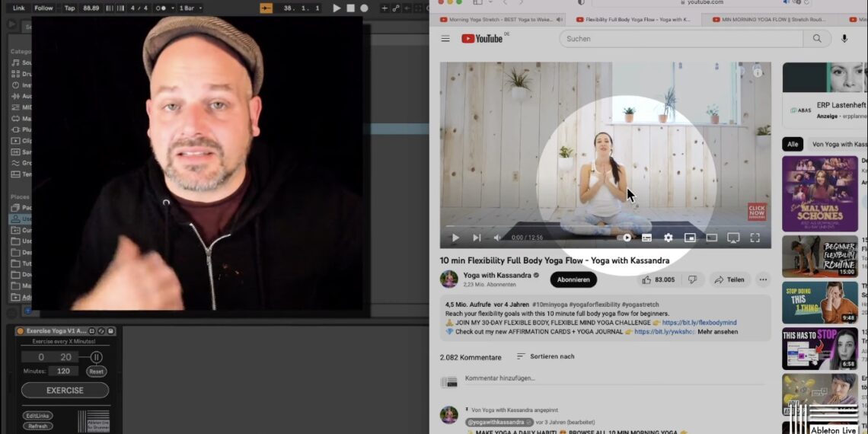
Task: Open the metronome settings dropdown arrow
Action: click(172, 8)
